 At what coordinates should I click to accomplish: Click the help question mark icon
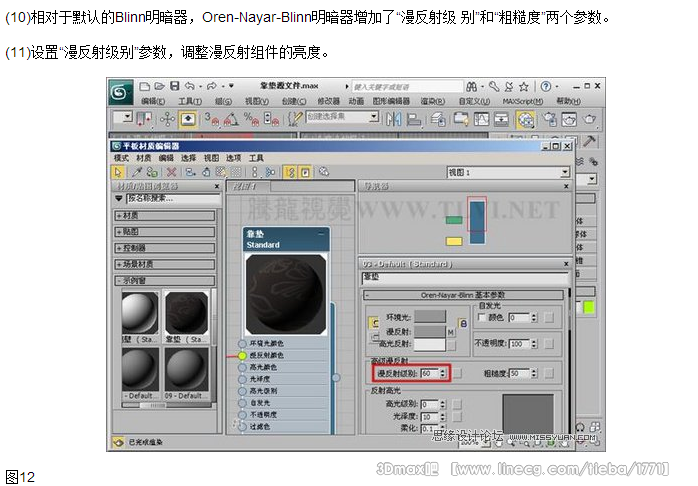point(546,86)
